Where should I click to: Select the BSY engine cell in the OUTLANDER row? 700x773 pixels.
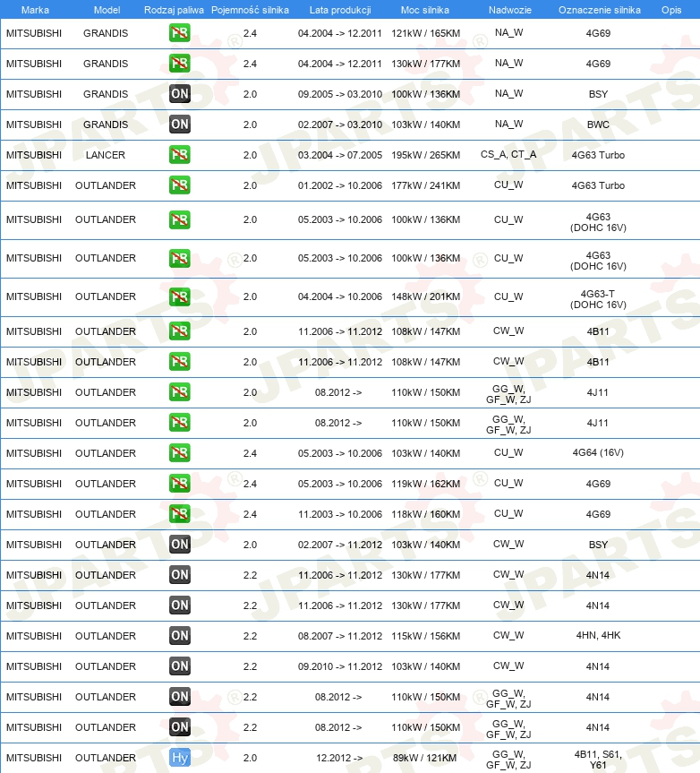click(x=598, y=545)
